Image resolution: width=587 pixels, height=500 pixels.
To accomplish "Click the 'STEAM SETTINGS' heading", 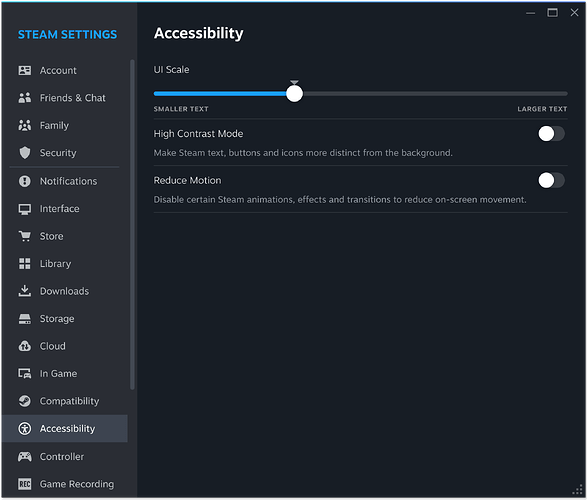I will (67, 34).
